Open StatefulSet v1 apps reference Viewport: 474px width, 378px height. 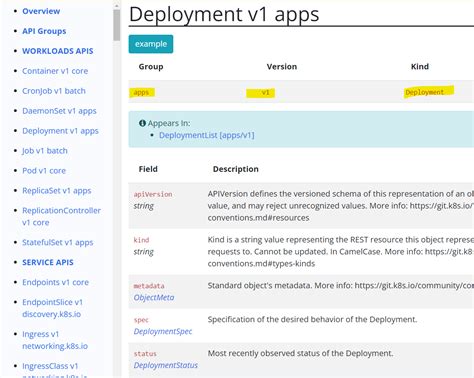click(x=58, y=242)
